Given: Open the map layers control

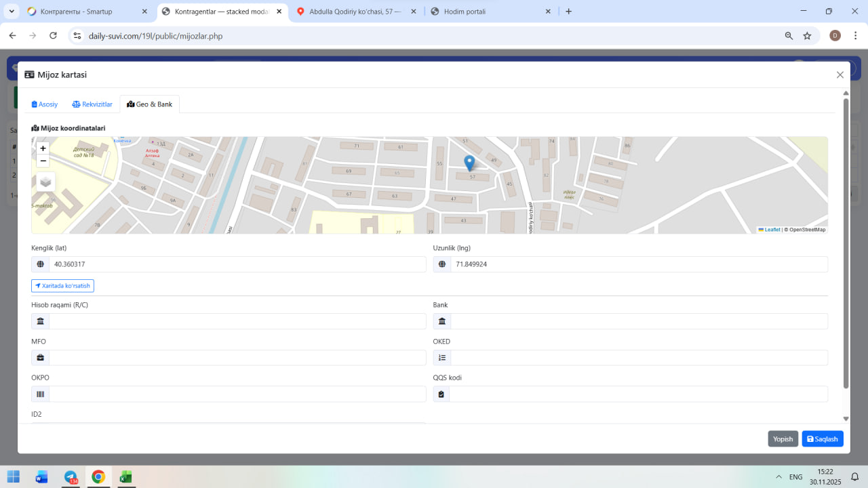Looking at the screenshot, I should (45, 182).
